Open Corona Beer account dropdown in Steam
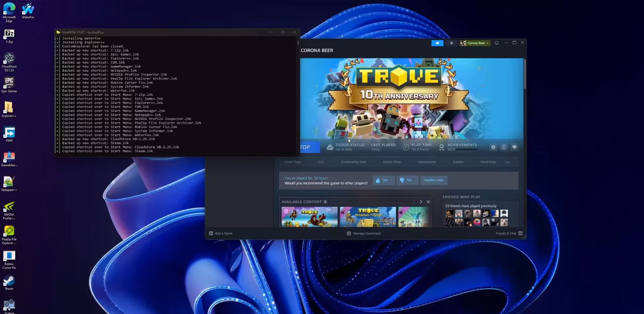 pyautogui.click(x=475, y=43)
